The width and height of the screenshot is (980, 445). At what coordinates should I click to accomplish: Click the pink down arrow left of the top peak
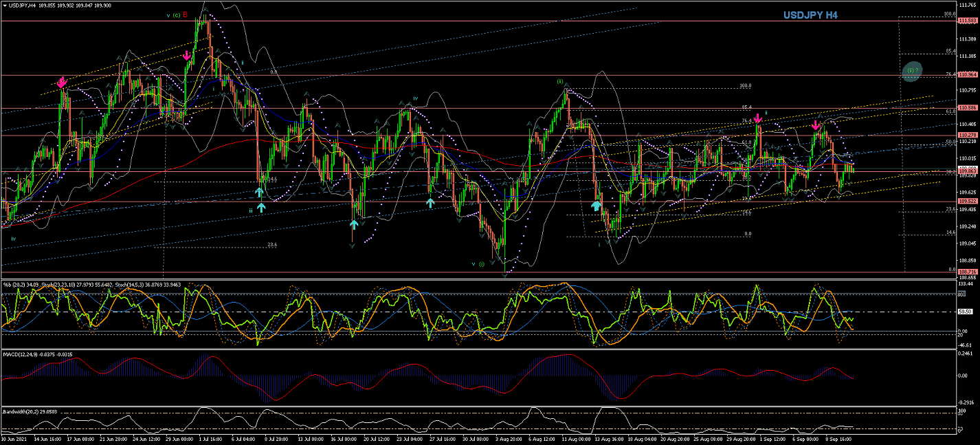pyautogui.click(x=187, y=55)
